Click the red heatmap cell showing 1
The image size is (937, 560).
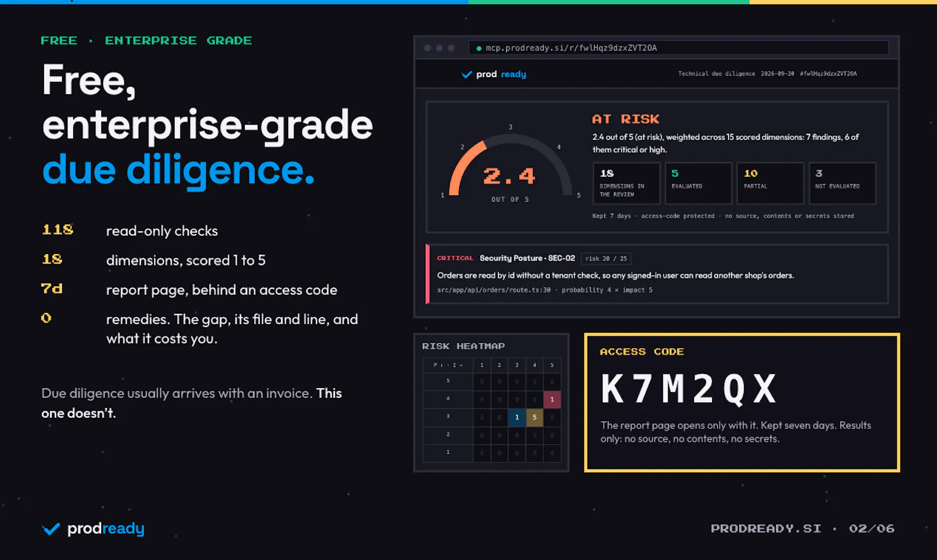point(552,400)
